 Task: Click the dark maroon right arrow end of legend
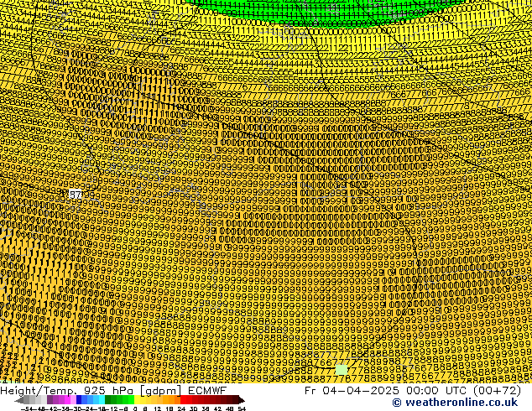242,400
